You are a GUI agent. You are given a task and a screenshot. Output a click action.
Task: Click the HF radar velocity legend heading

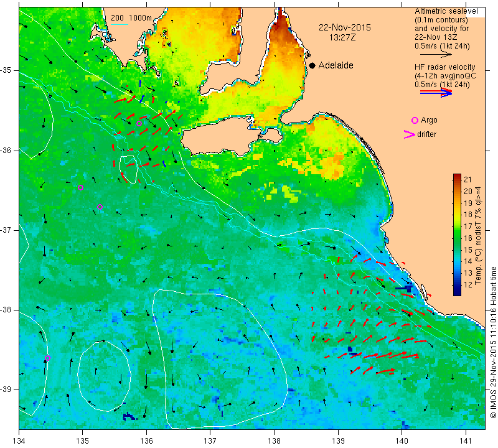(444, 67)
